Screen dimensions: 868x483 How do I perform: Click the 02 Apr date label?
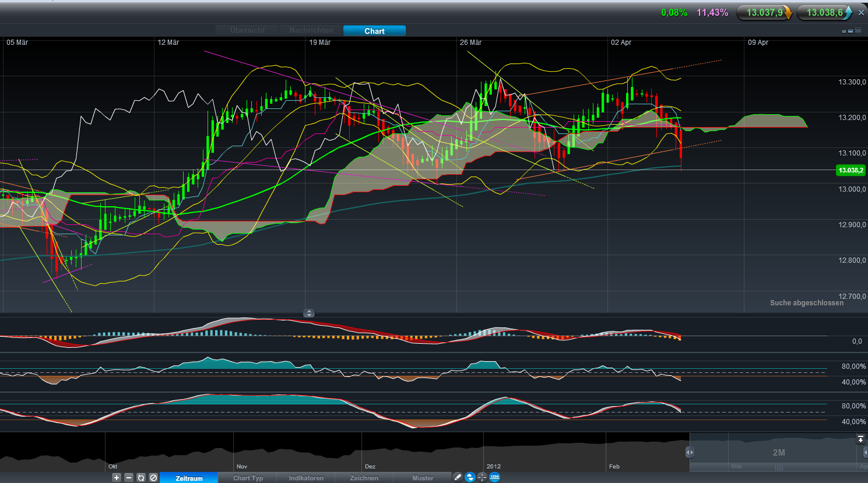pyautogui.click(x=621, y=43)
